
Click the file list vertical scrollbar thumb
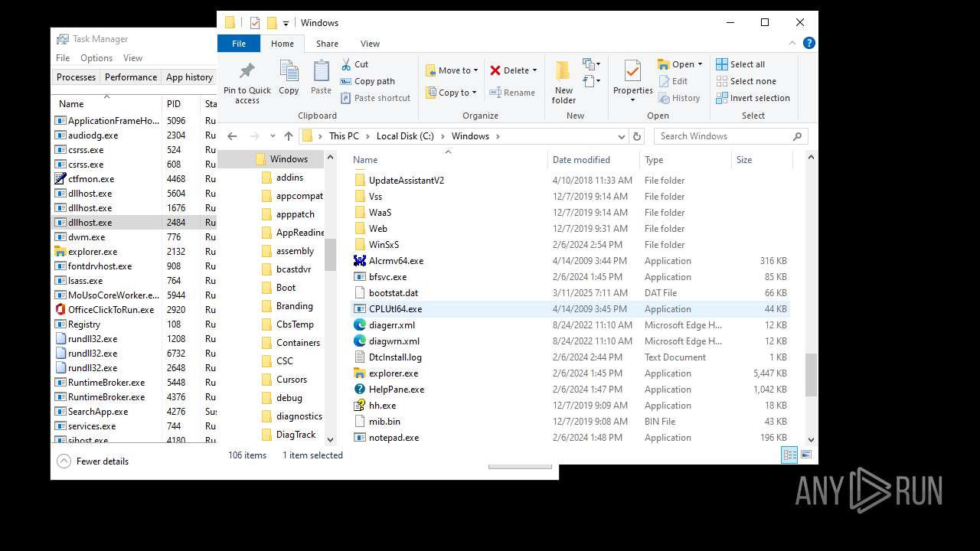point(811,374)
